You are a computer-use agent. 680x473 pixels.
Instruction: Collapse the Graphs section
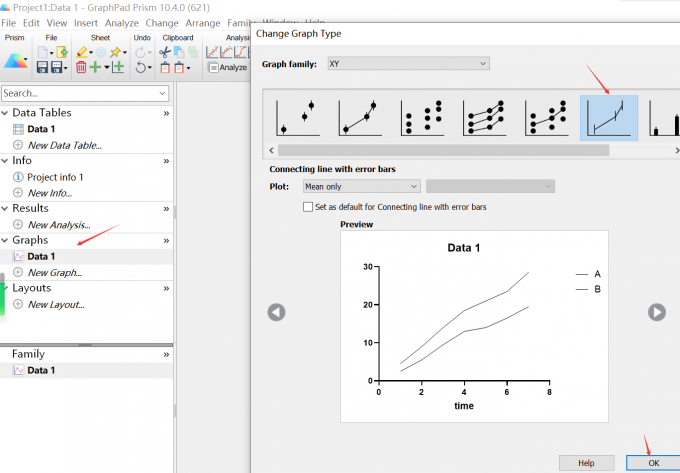pyautogui.click(x=5, y=240)
